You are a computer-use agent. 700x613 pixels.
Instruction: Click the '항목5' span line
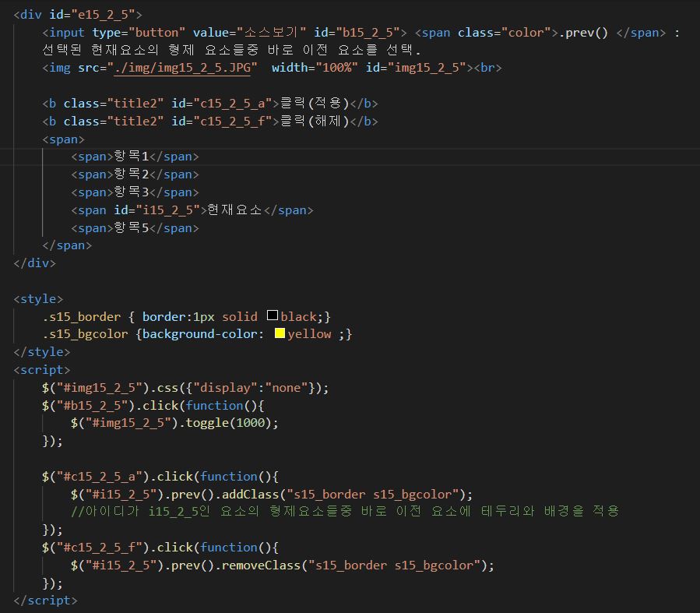(135, 228)
